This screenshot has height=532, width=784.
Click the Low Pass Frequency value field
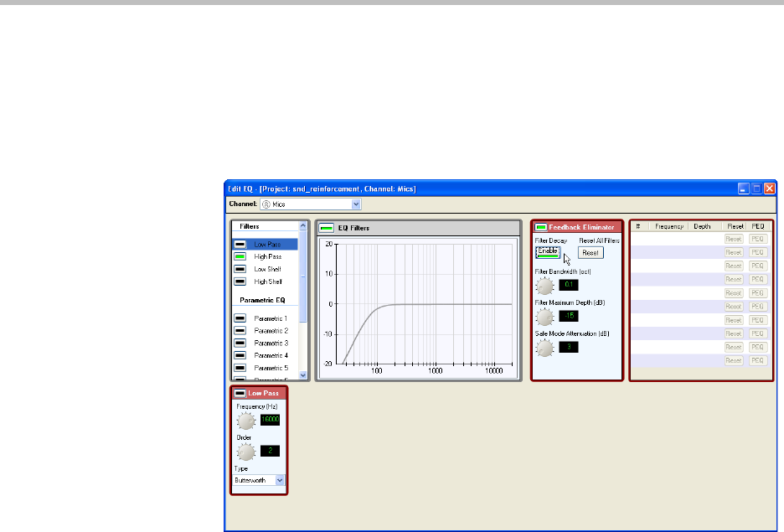coord(270,421)
